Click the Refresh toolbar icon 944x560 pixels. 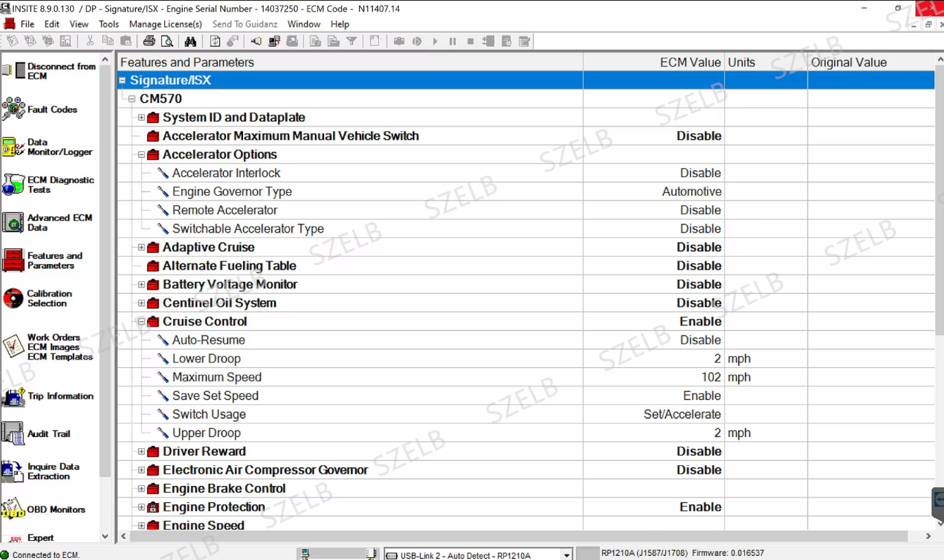tap(215, 41)
